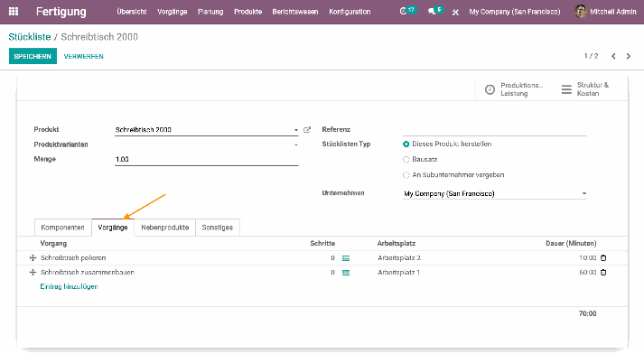The image size is (644, 354).
Task: Open the Übersicht menu
Action: tap(132, 12)
